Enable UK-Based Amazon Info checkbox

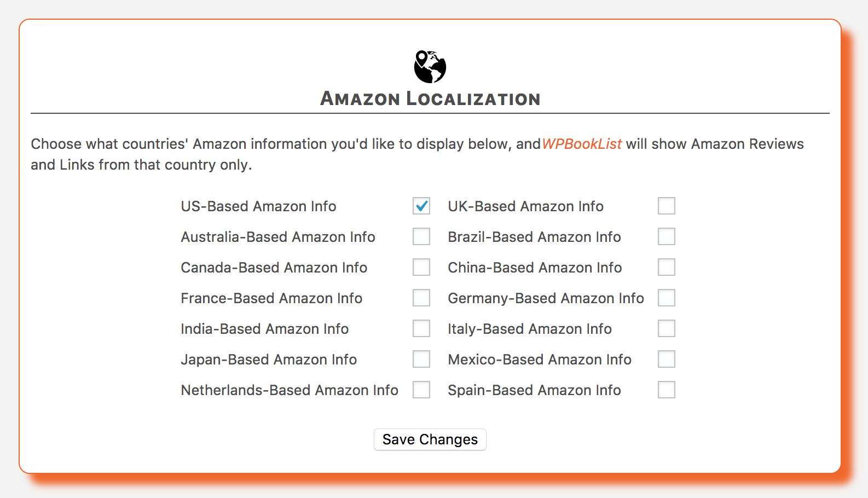tap(666, 206)
